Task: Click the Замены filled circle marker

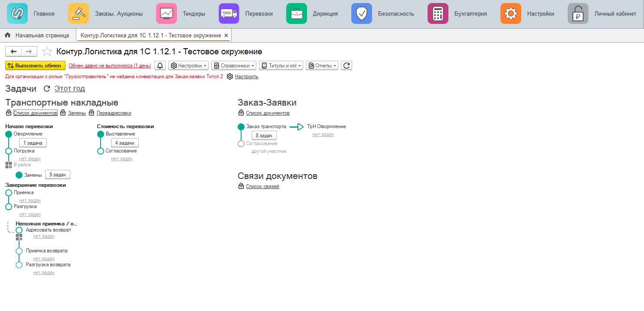Action: point(19,175)
